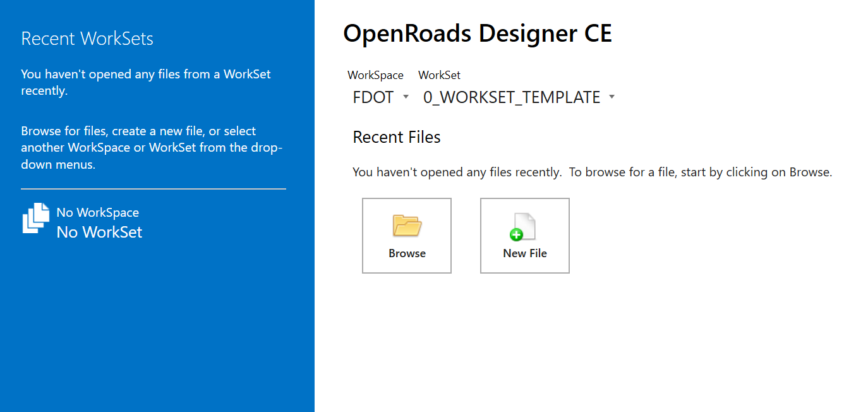The image size is (868, 412).
Task: Select the FDOT WorkSpace name
Action: pos(373,97)
